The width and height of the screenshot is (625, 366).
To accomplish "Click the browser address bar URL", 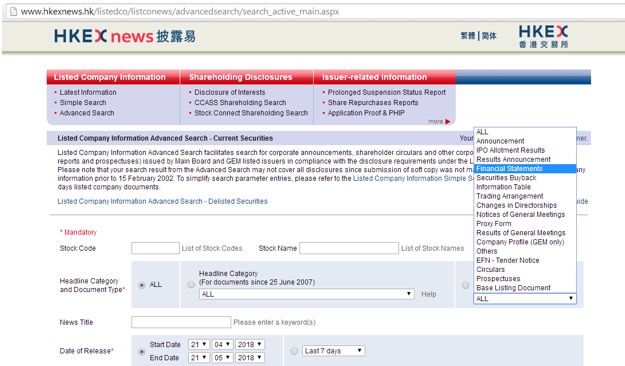I will click(180, 12).
